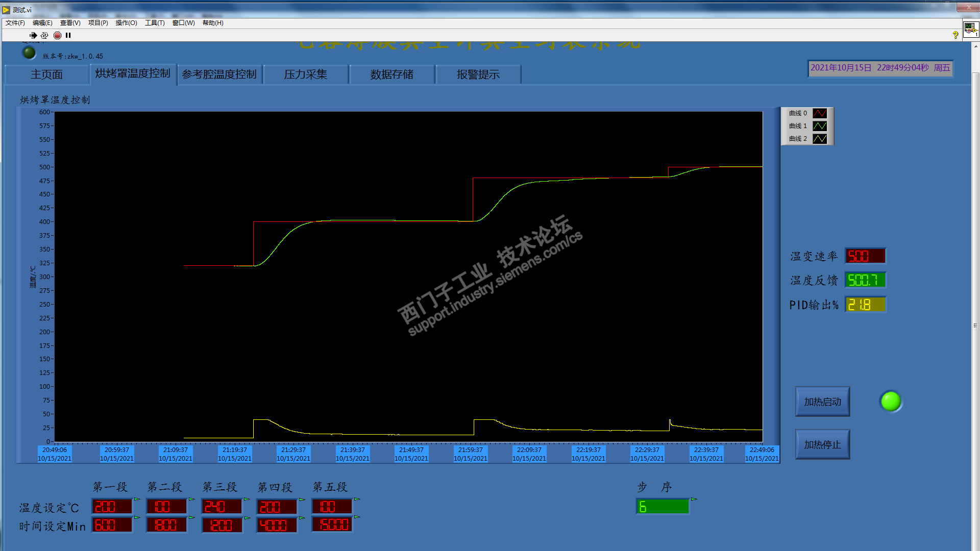The width and height of the screenshot is (980, 551).
Task: Click the Run arrow toolbar icon
Action: [x=33, y=35]
